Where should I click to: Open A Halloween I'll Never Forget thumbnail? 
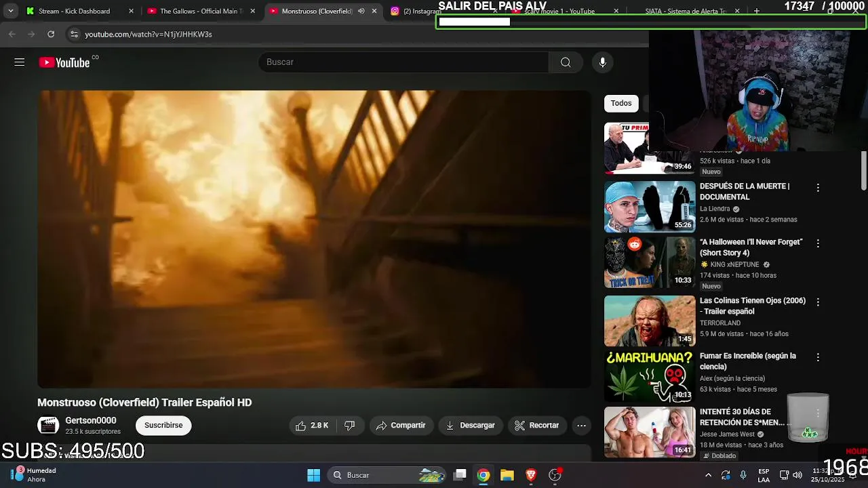pyautogui.click(x=650, y=262)
